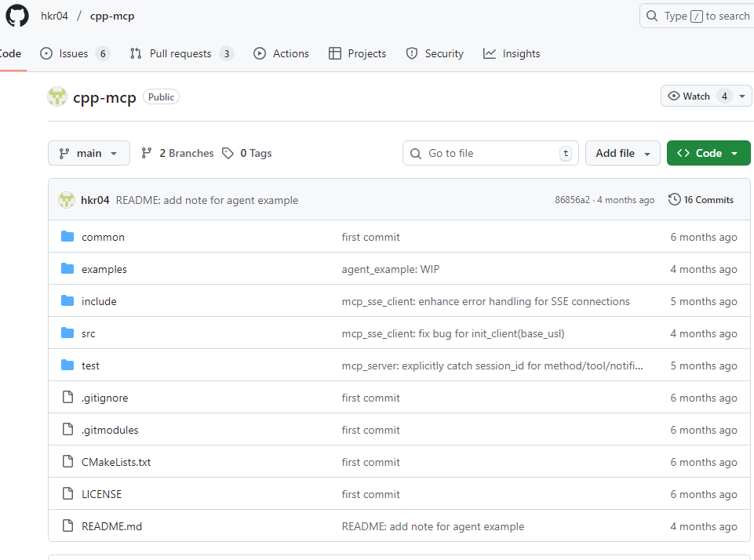Open the main branch selector dropdown
754x560 pixels.
(89, 153)
